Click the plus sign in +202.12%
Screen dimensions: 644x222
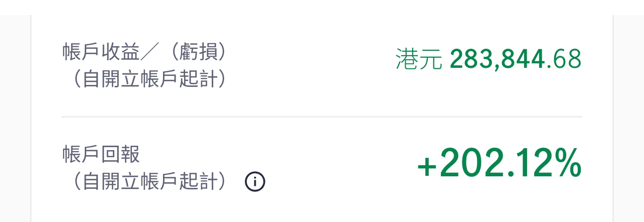tap(428, 167)
